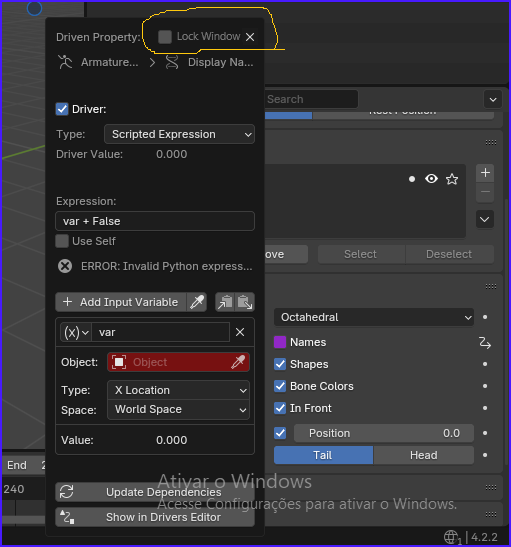Image resolution: width=511 pixels, height=547 pixels.
Task: Open the variable type (x) dropdown
Action: tap(76, 332)
